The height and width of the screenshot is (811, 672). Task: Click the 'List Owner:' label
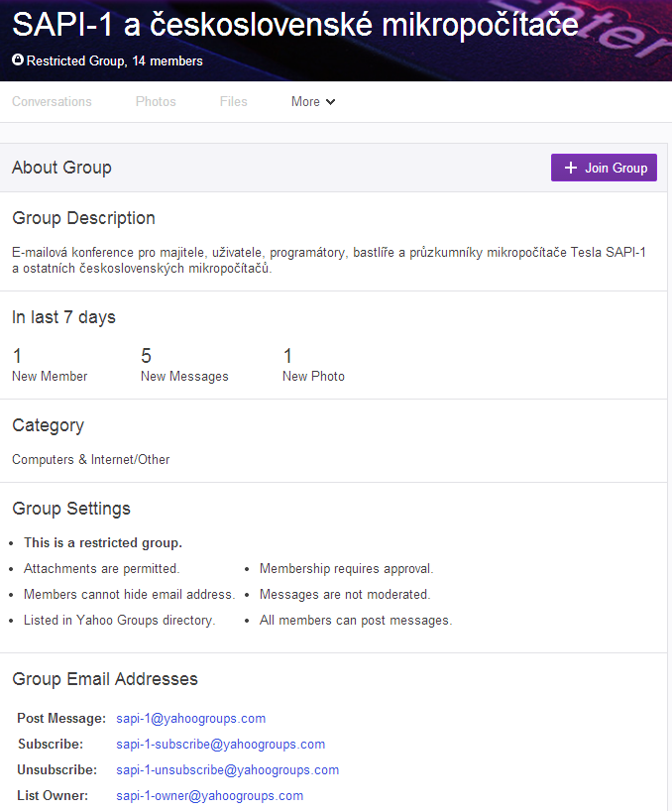pyautogui.click(x=53, y=796)
